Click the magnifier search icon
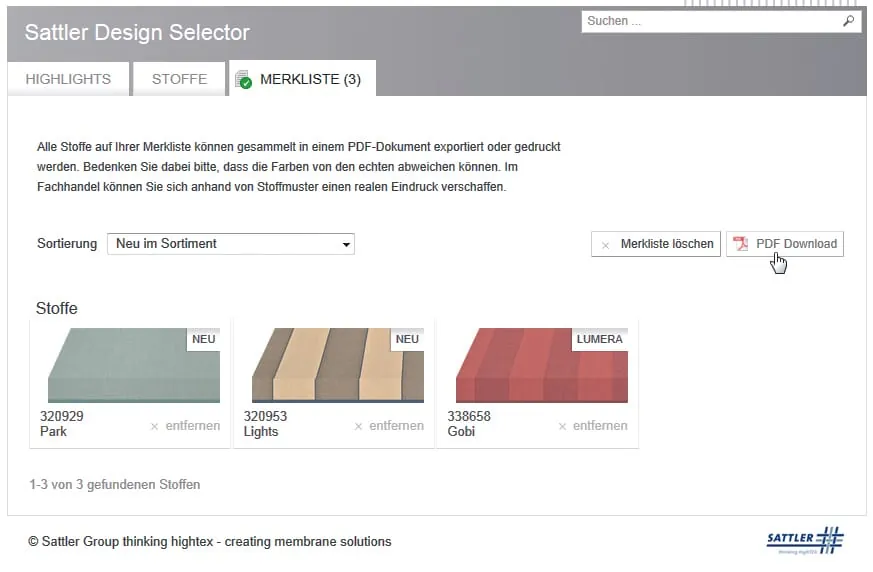This screenshot has height=572, width=873. 849,21
